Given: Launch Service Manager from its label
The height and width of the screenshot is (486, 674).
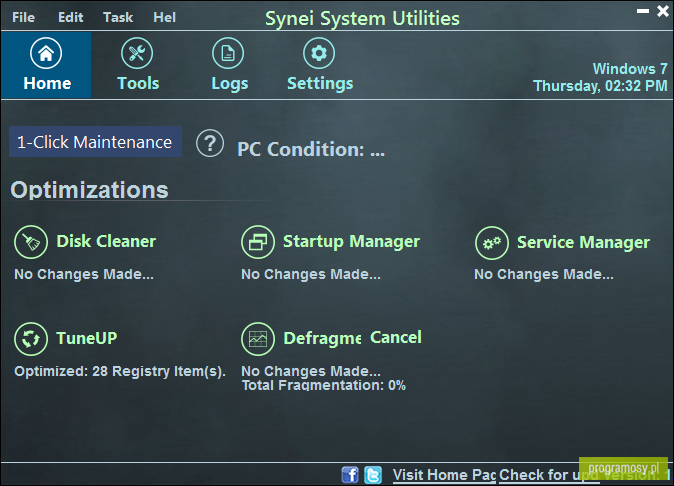Looking at the screenshot, I should [583, 242].
